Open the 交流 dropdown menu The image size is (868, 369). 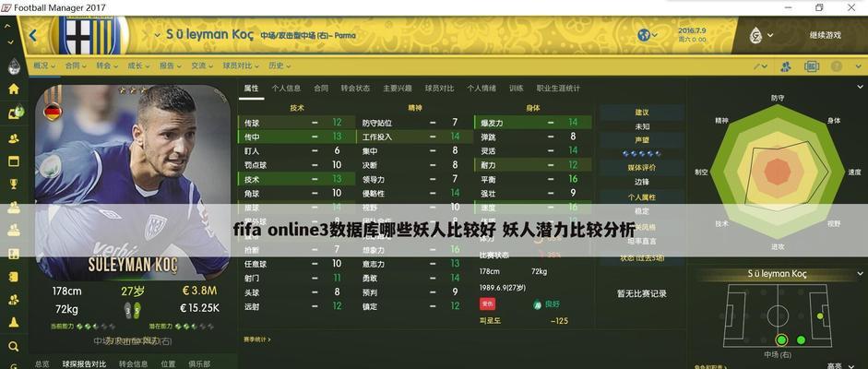pyautogui.click(x=201, y=65)
